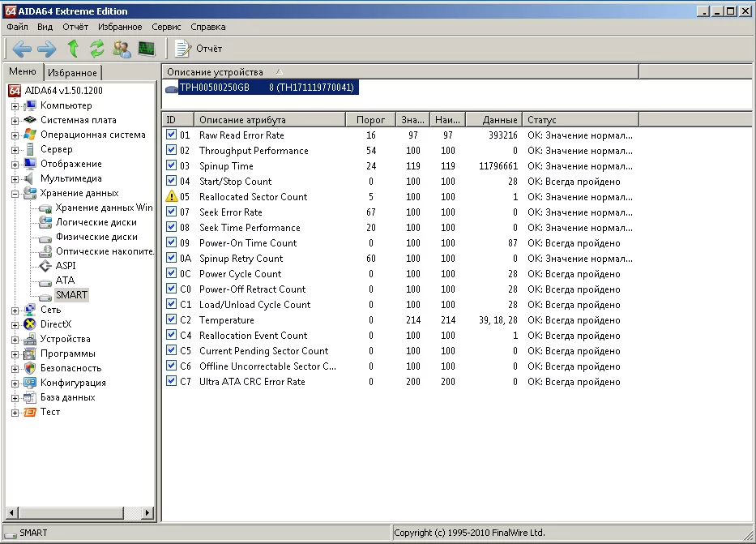
Task: Click the Back arrow toolbar icon
Action: 22,49
